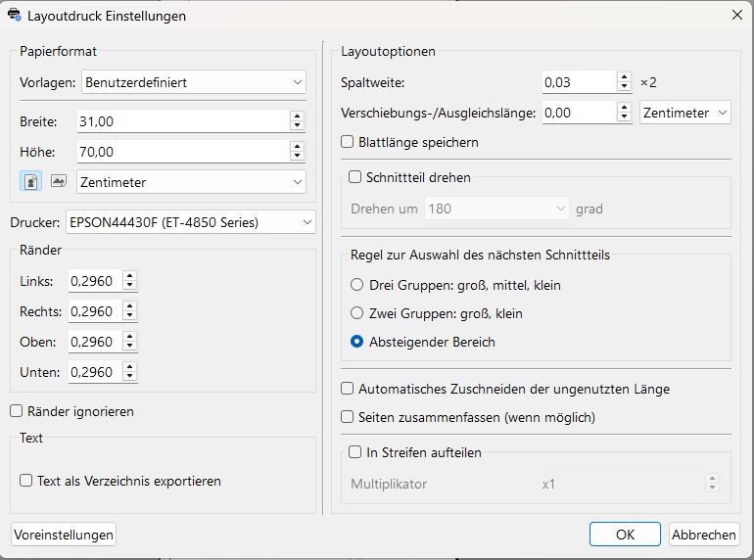Viewport: 754px width, 560px height.
Task: Select the landscape orientation icon
Action: click(x=58, y=181)
